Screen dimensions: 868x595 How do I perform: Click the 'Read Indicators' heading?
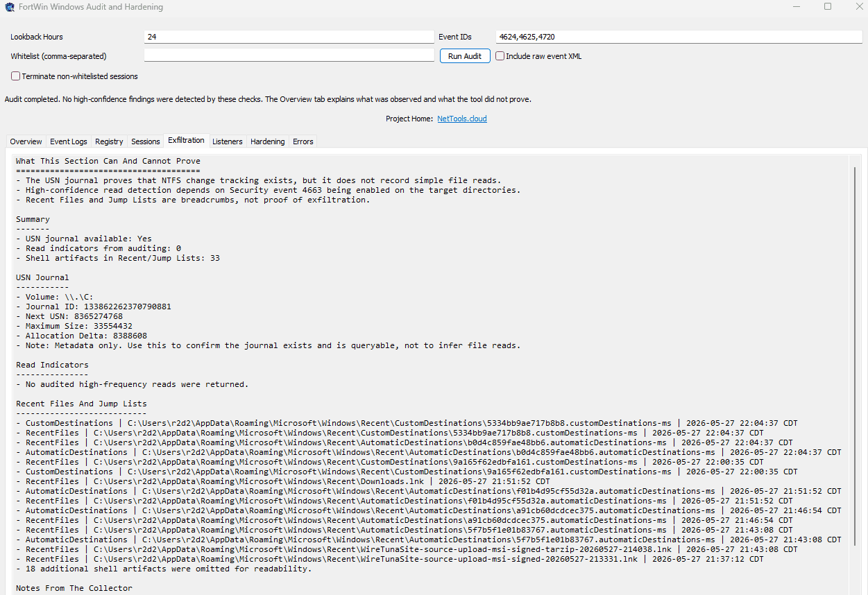click(53, 365)
